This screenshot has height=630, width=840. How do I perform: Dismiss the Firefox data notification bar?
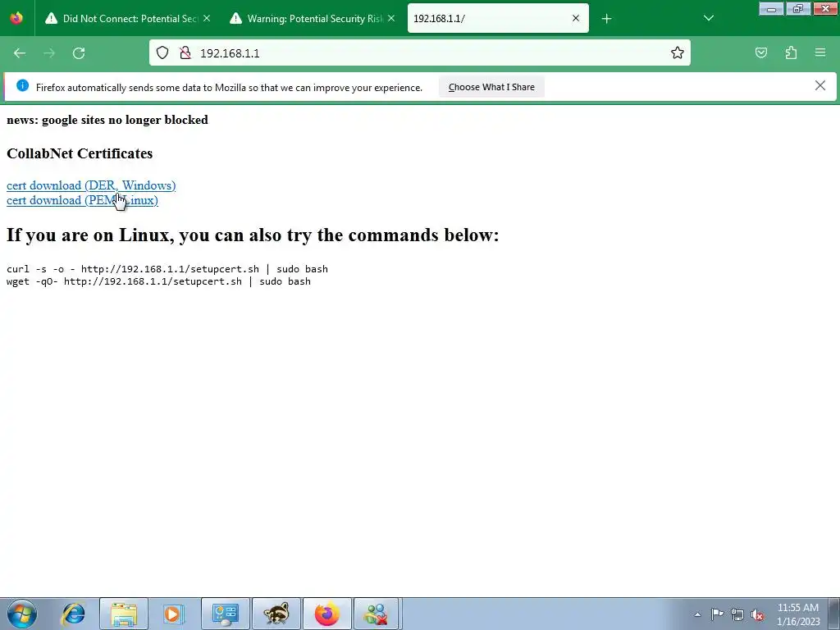pos(819,85)
